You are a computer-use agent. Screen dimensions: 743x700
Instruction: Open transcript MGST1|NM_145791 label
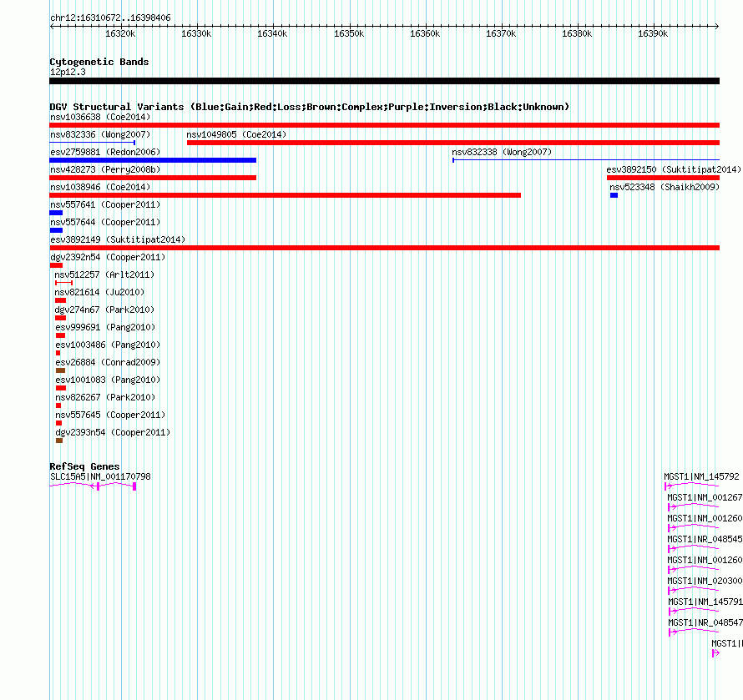(705, 602)
